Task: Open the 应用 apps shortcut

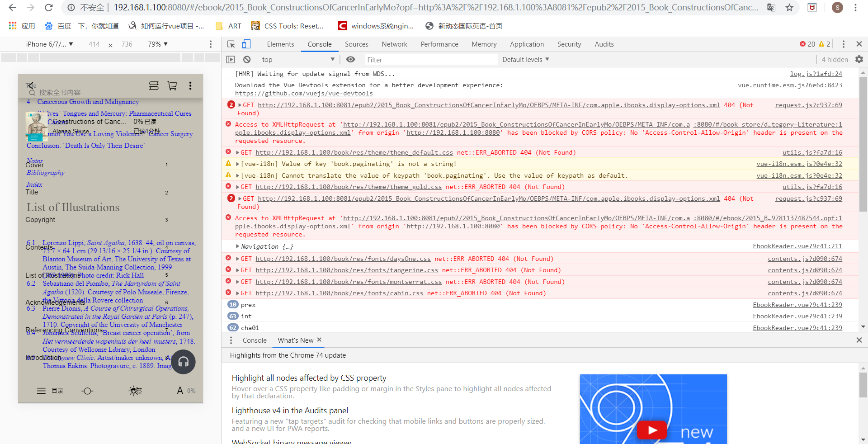Action: coord(22,26)
